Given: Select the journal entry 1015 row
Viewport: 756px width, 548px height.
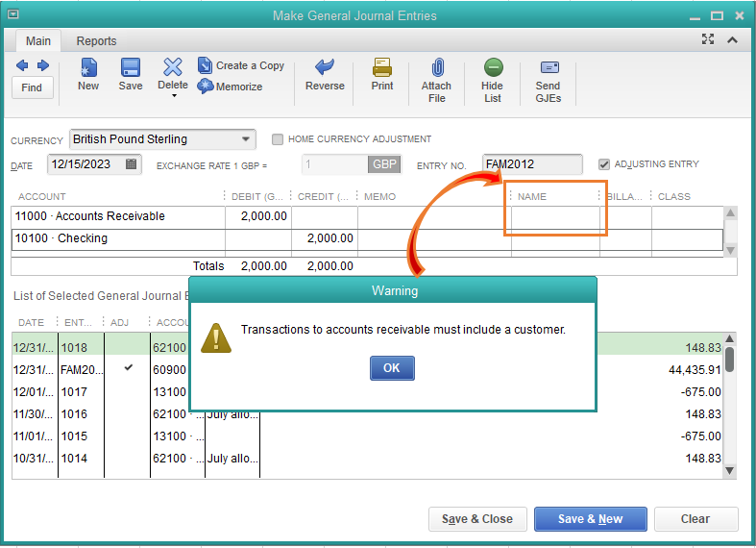Looking at the screenshot, I should (x=368, y=436).
